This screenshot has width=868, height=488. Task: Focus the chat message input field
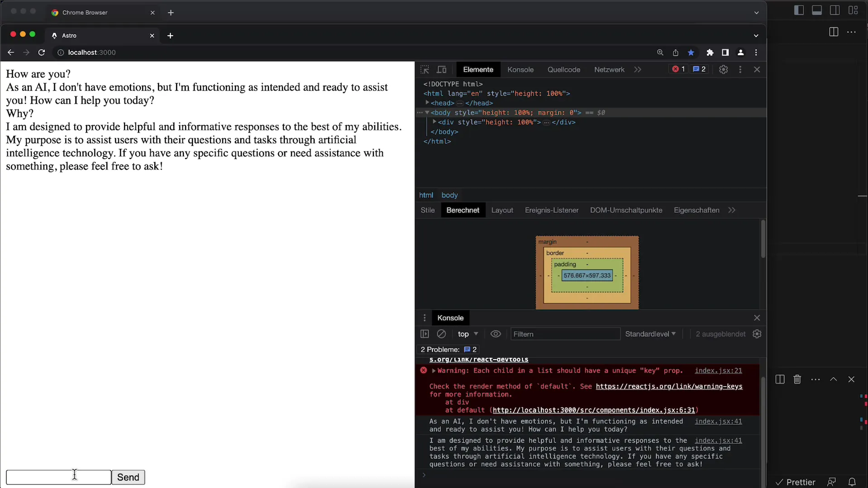point(58,477)
